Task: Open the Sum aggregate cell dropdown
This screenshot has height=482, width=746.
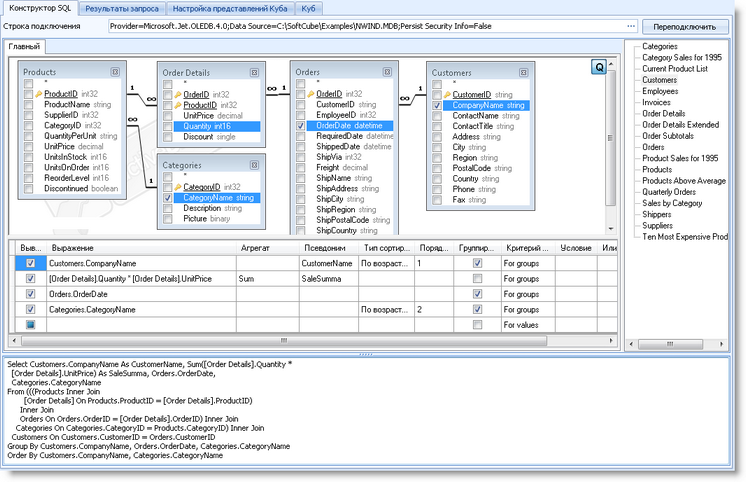Action: point(267,279)
